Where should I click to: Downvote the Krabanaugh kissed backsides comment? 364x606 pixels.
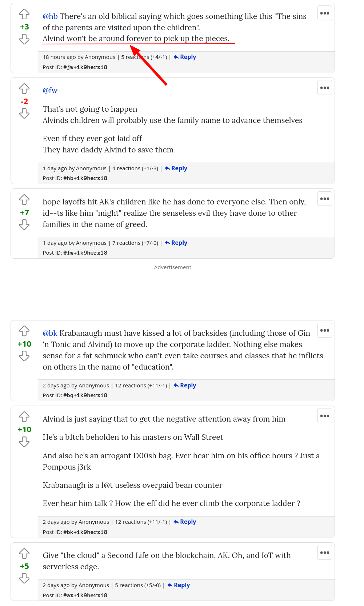click(x=24, y=356)
